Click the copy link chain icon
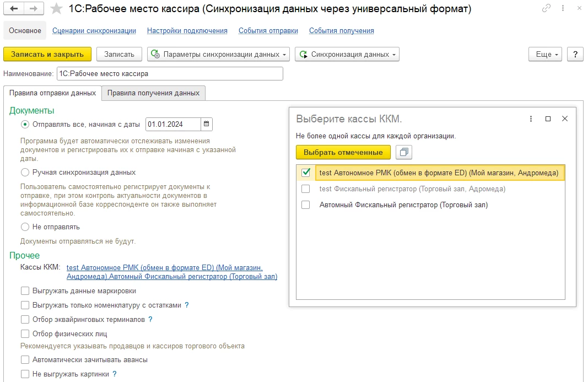The height and width of the screenshot is (382, 588). tap(547, 9)
